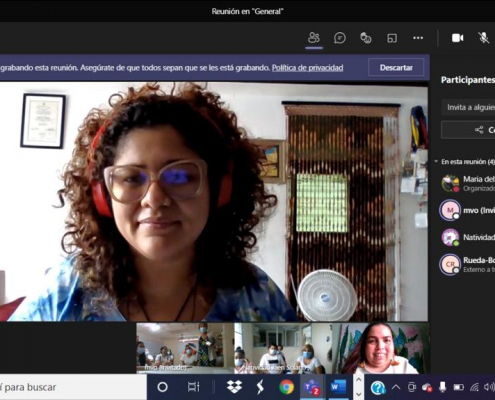Click the Maria del avatar picture

(x=450, y=183)
